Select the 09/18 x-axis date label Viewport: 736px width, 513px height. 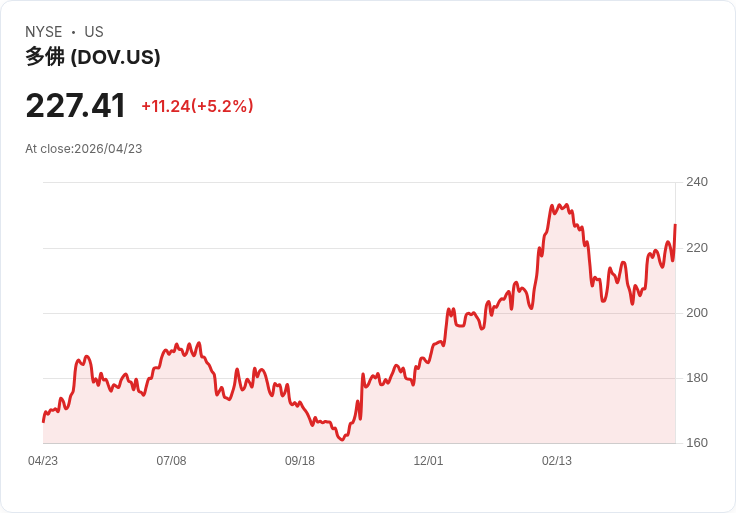point(300,460)
